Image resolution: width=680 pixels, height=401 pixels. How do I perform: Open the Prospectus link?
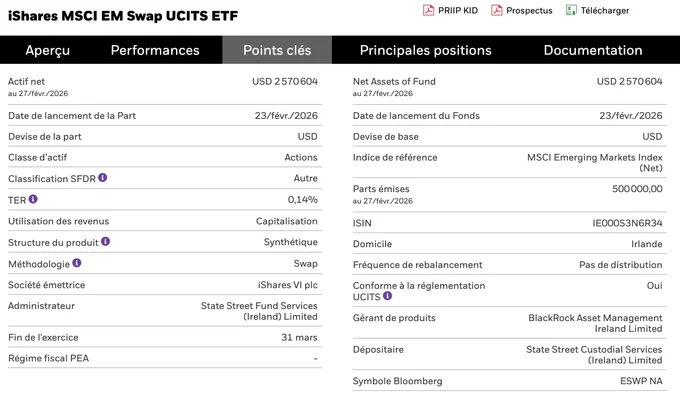click(x=529, y=10)
